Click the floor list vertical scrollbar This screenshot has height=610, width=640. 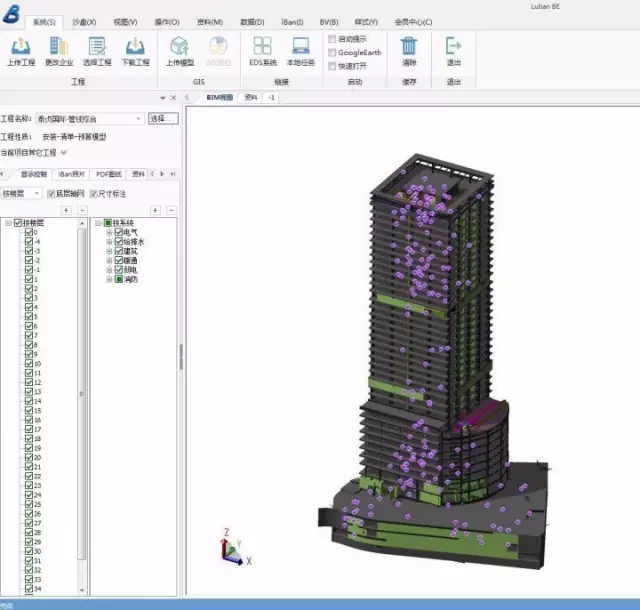(x=83, y=400)
